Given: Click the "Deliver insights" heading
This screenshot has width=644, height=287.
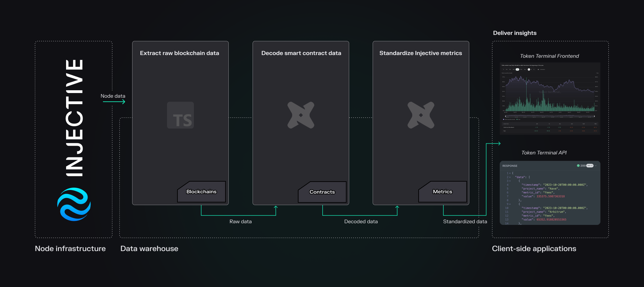Looking at the screenshot, I should coord(515,33).
